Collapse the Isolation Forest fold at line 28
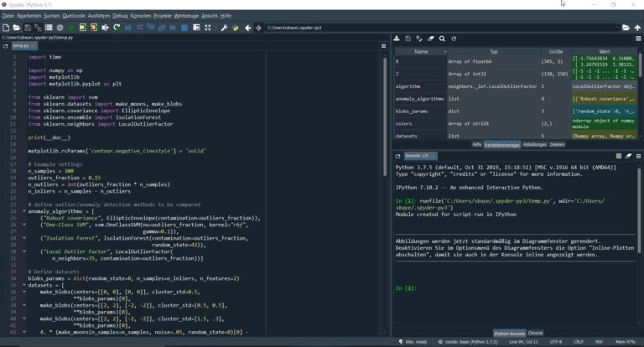 23,238
